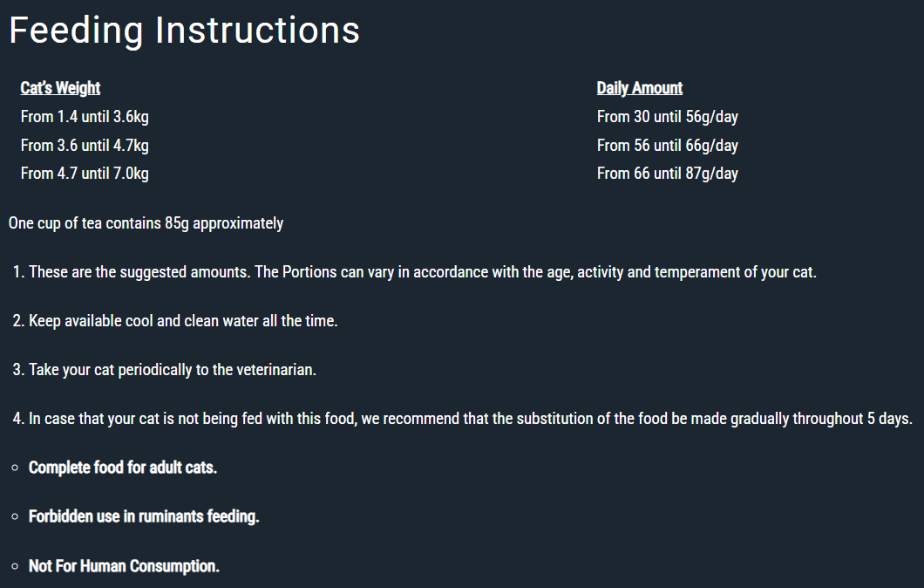Click the 66 until 87g/day amount

667,174
